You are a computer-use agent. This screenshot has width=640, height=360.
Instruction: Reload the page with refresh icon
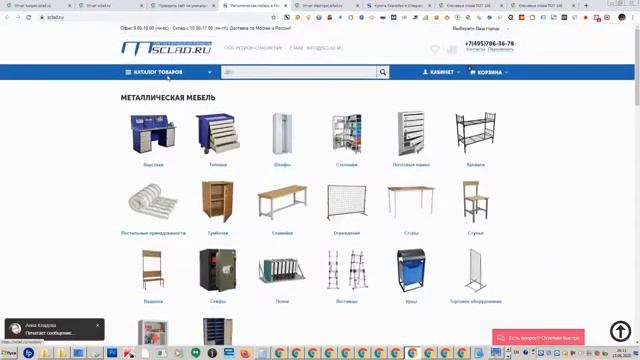click(29, 18)
